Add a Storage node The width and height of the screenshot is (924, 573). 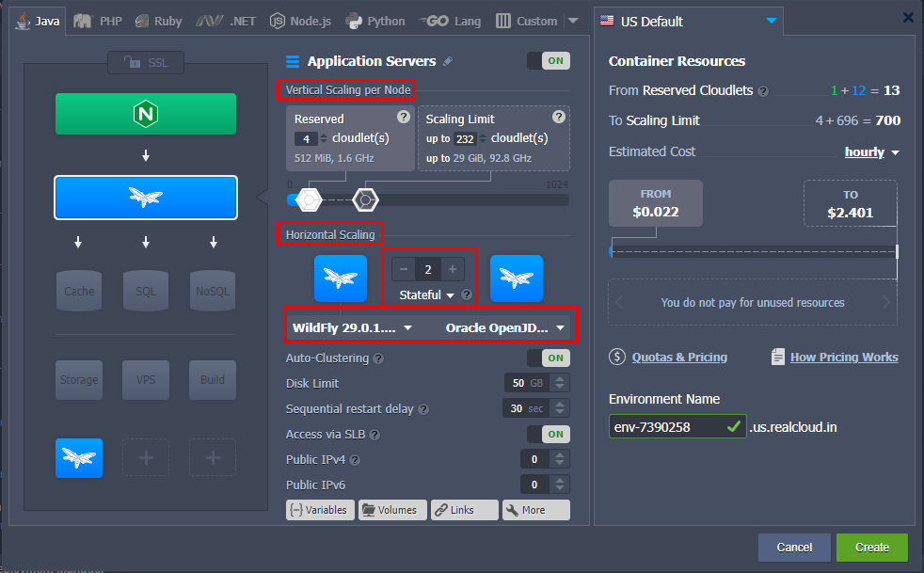(79, 379)
